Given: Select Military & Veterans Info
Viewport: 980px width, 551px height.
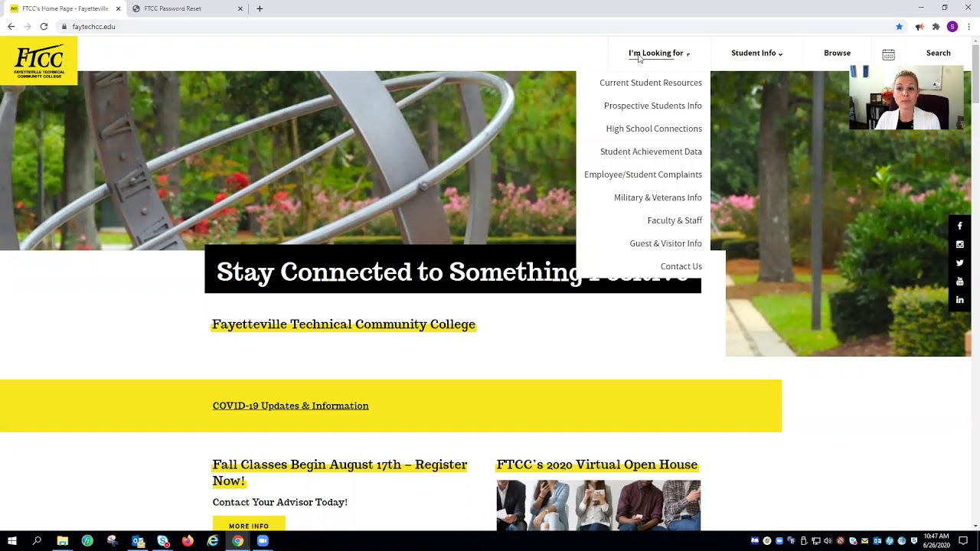Looking at the screenshot, I should point(658,197).
